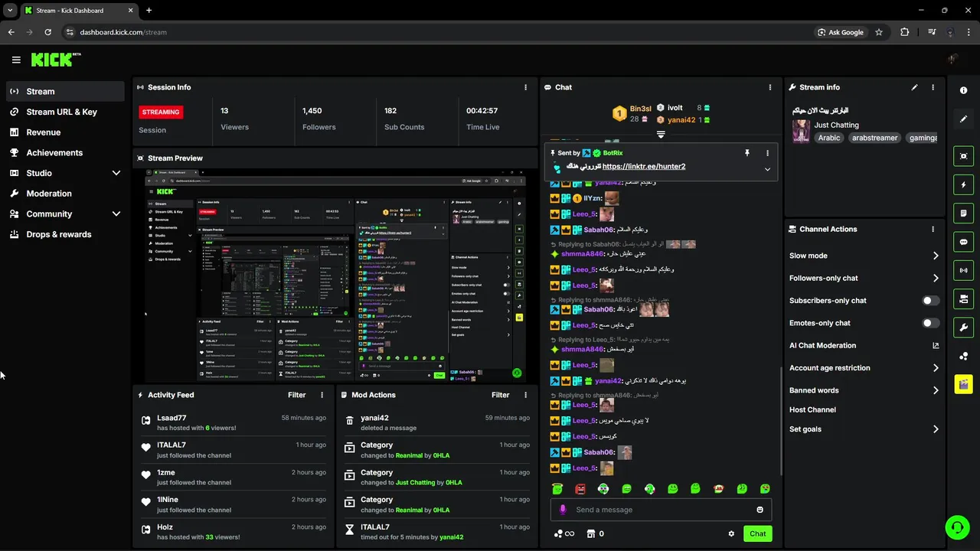This screenshot has height=551, width=980.
Task: Click the note page icon in right toolbar
Action: (x=963, y=214)
